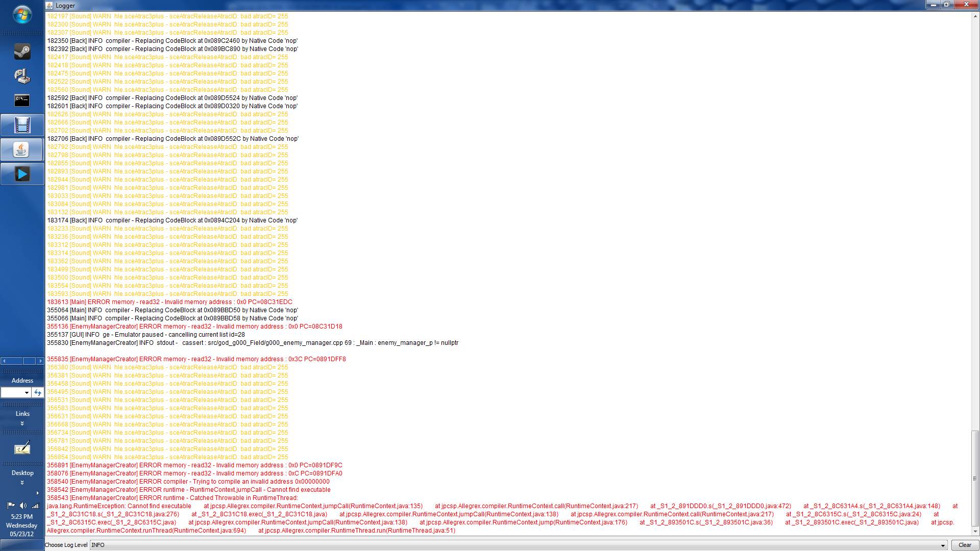This screenshot has width=980, height=551.
Task: Click the logger vertical scrollbar thumb
Action: tap(975, 478)
